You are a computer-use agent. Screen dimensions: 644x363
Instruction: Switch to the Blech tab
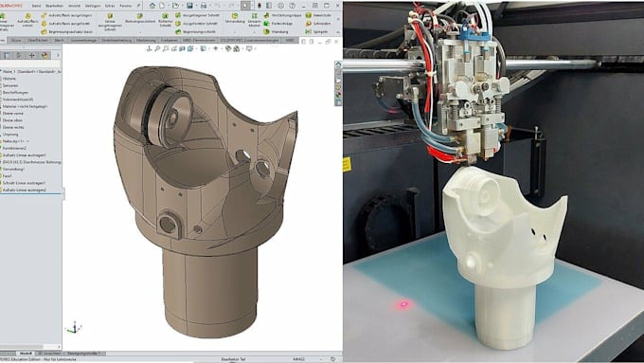[59, 41]
